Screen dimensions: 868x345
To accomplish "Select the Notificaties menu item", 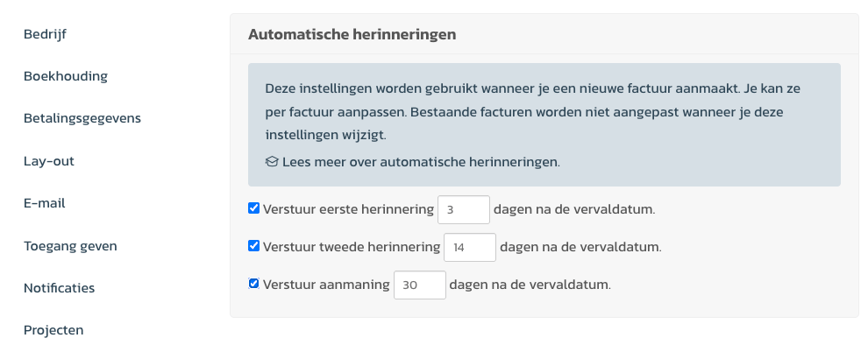I will [60, 288].
